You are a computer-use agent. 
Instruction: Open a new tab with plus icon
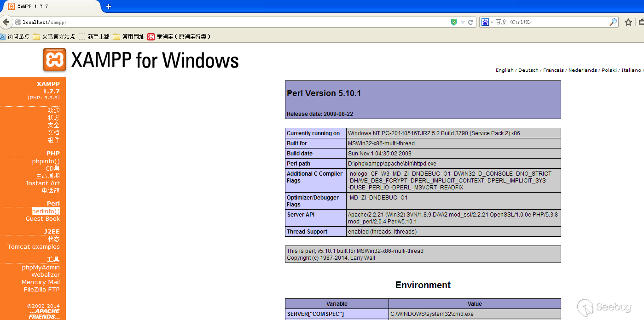coord(109,6)
